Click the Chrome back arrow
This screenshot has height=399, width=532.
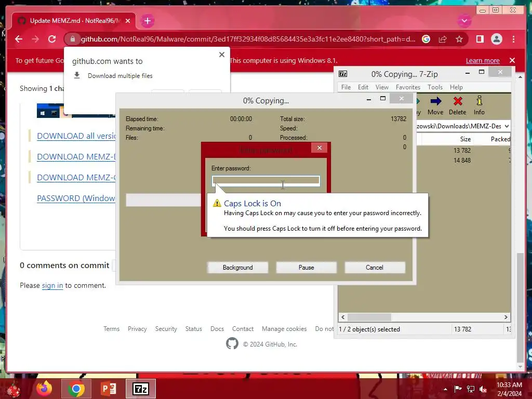tap(19, 39)
